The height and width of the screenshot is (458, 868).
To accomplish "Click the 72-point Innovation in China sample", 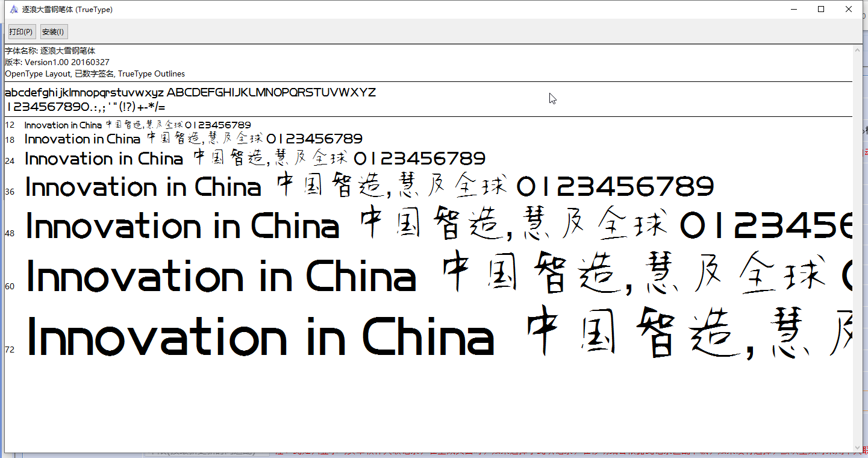I will click(440, 333).
